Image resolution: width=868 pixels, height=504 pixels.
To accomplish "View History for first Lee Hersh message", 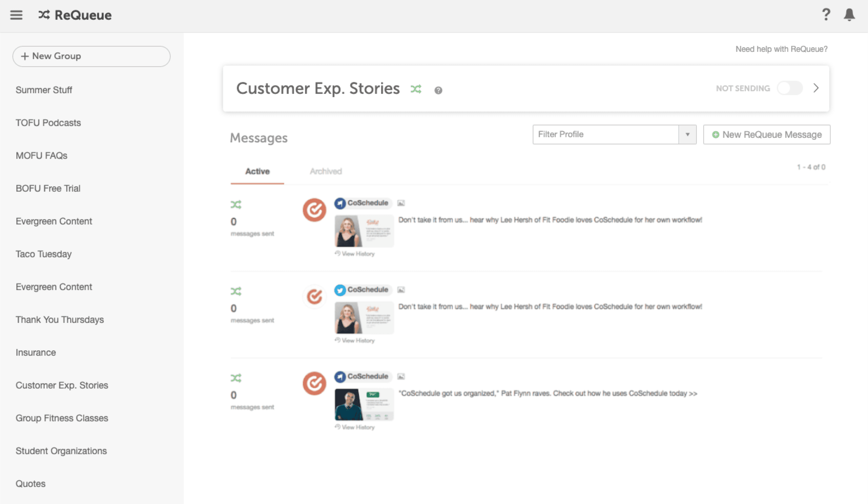I will [x=355, y=254].
